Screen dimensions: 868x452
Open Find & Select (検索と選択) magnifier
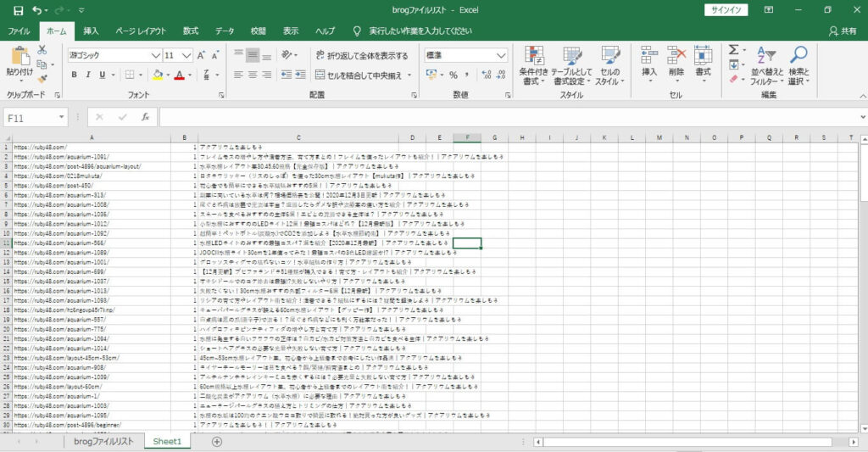[798, 64]
